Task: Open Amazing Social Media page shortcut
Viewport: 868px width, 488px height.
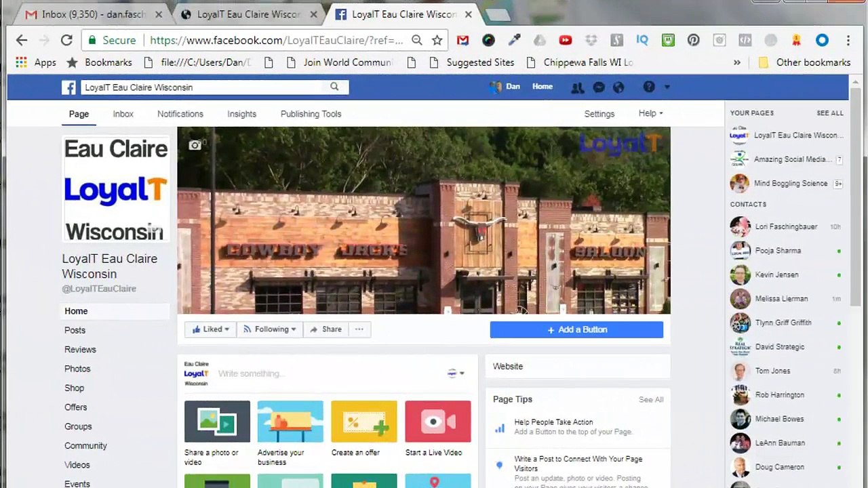Action: (787, 159)
